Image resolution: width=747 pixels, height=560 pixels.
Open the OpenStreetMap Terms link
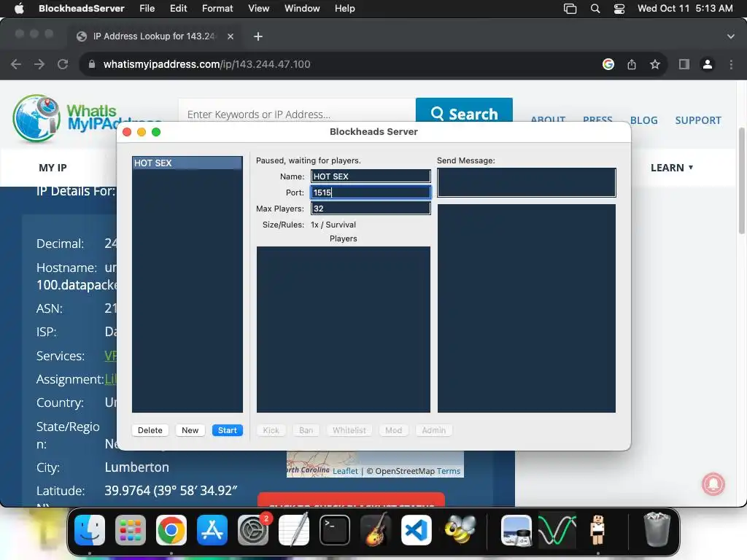pyautogui.click(x=449, y=471)
